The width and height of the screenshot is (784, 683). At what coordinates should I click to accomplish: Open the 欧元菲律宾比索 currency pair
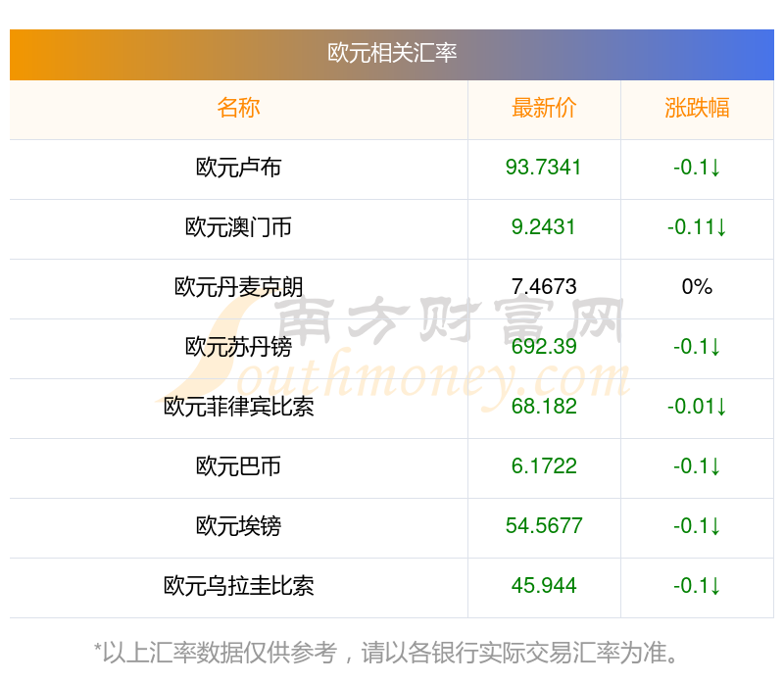click(x=238, y=407)
